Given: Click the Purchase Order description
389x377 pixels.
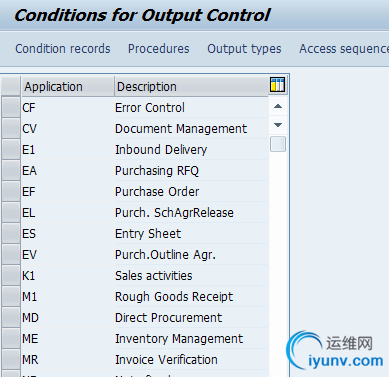Looking at the screenshot, I should [x=157, y=192].
